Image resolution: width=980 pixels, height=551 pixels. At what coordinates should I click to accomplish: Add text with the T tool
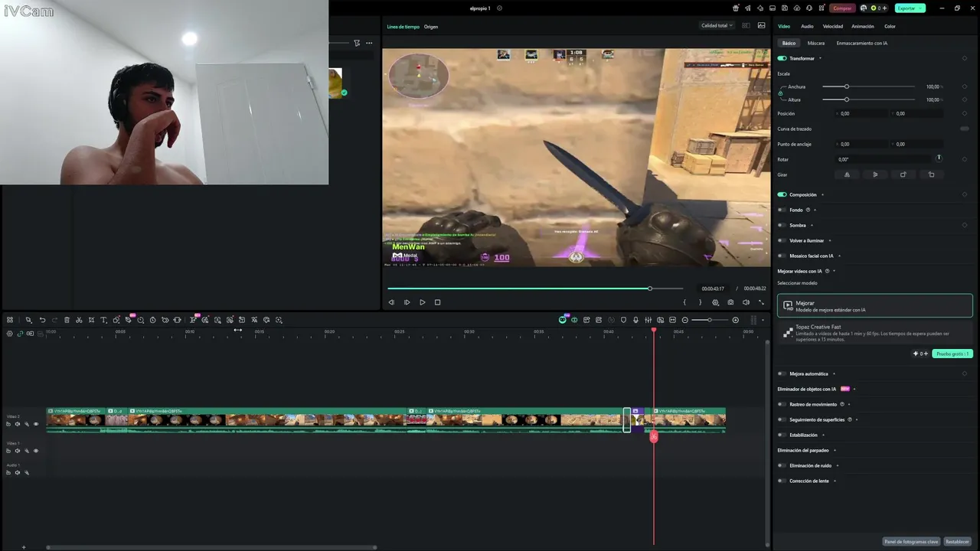(103, 320)
